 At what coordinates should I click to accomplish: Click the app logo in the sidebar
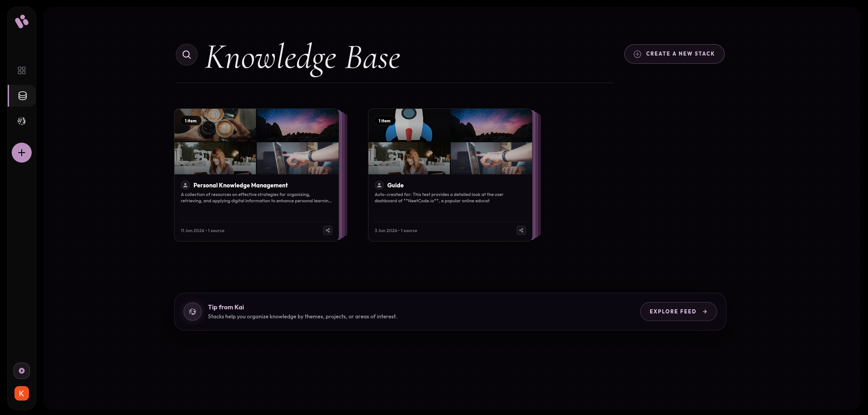click(22, 21)
